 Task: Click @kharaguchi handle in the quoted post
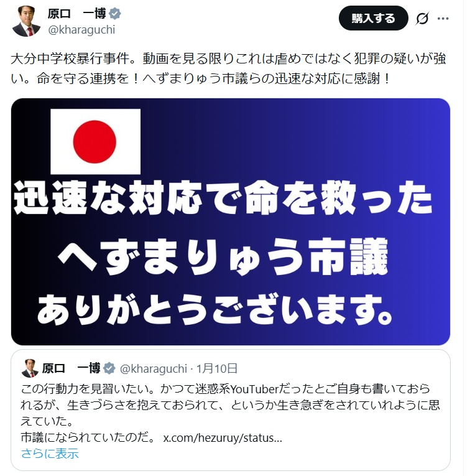coord(154,369)
